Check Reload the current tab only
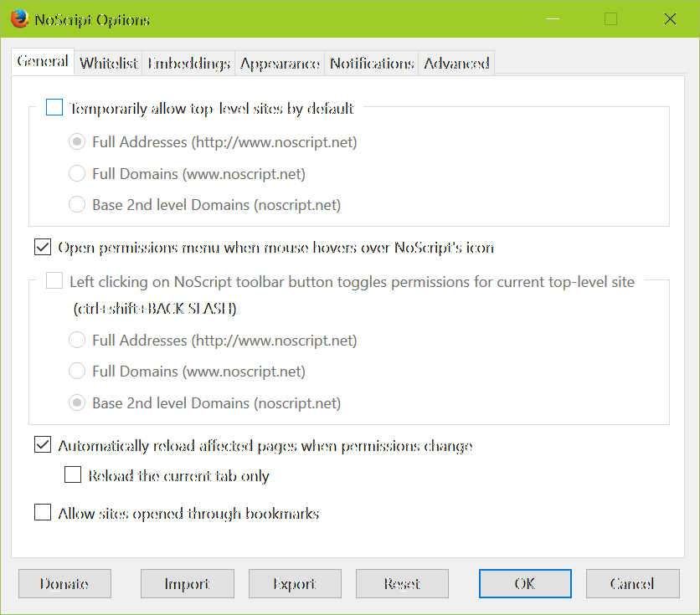Image resolution: width=700 pixels, height=615 pixels. tap(73, 476)
